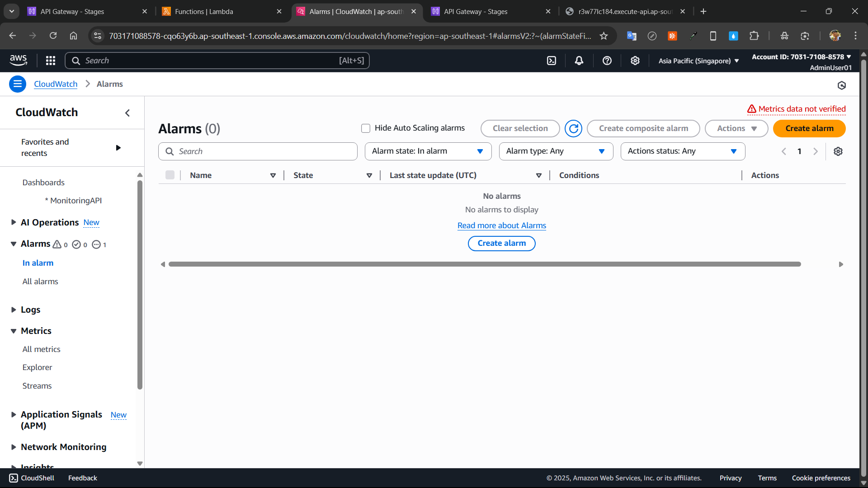Screen dimensions: 868x488
Task: Open Chrome three-dot menu
Action: (x=855, y=36)
